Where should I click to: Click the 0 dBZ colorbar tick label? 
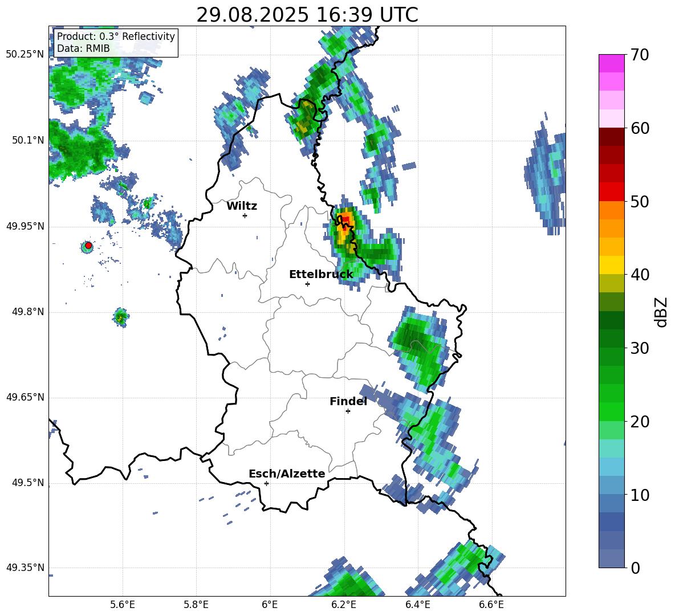(x=635, y=568)
